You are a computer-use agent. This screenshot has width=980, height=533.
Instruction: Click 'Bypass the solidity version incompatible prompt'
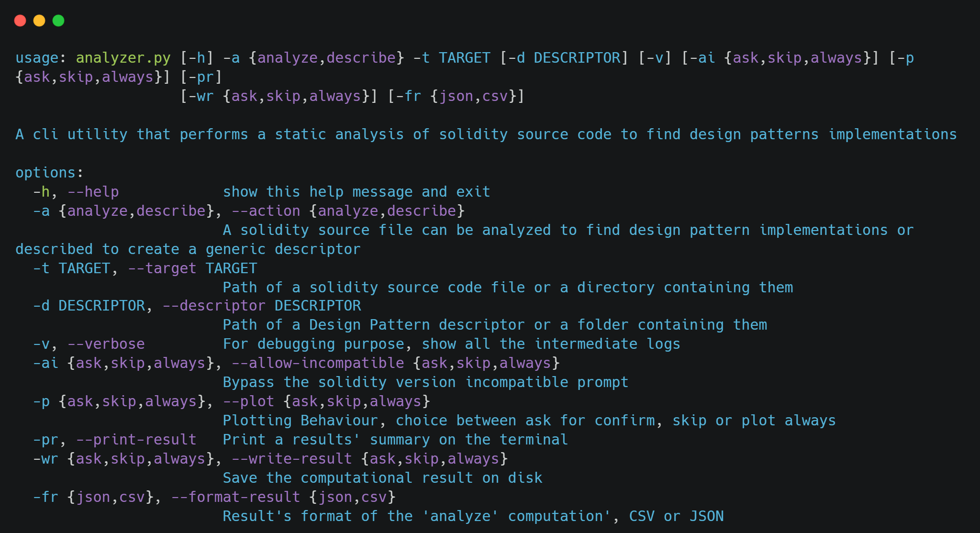pyautogui.click(x=425, y=382)
